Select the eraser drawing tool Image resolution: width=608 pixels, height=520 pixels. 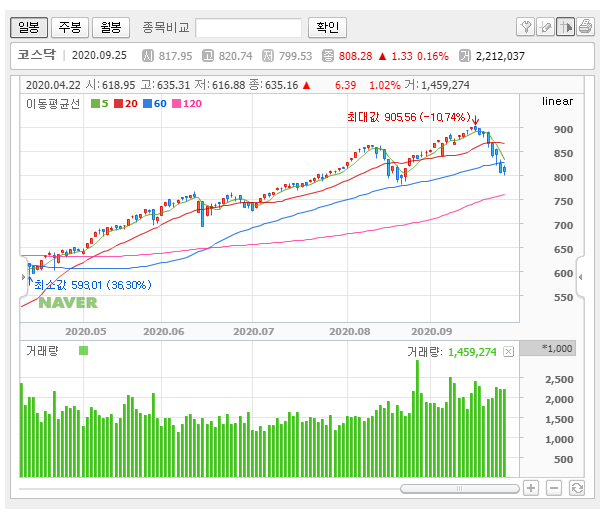546,27
